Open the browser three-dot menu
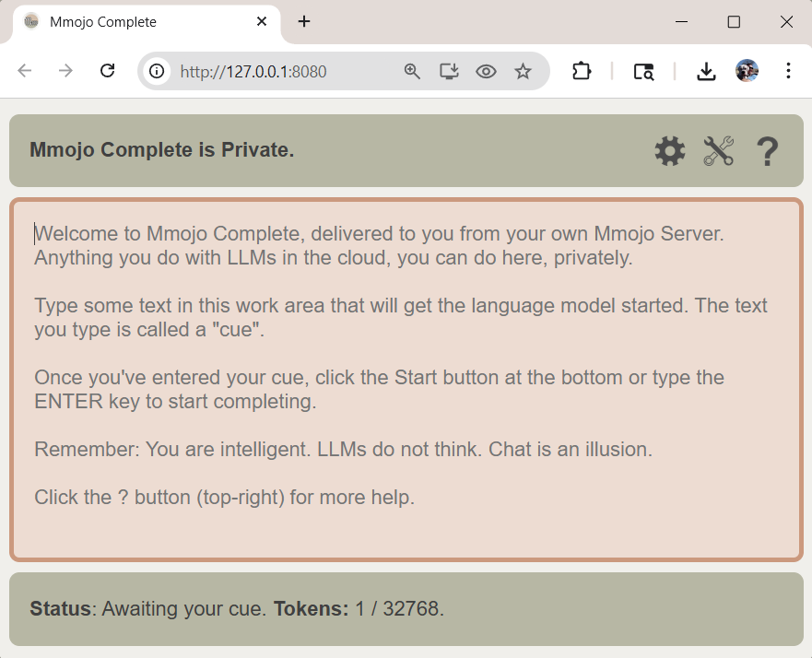The height and width of the screenshot is (658, 812). click(x=788, y=71)
